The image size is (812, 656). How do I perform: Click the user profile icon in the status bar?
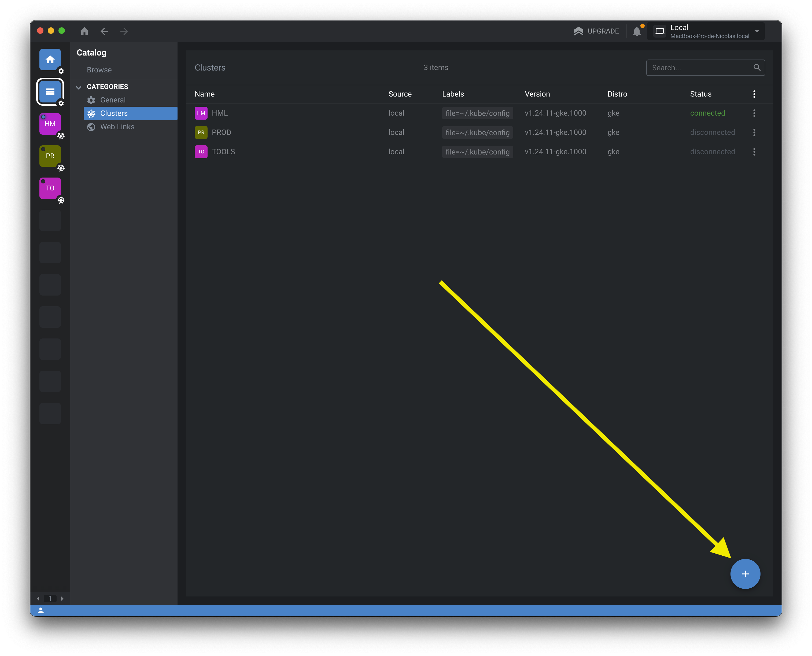41,610
